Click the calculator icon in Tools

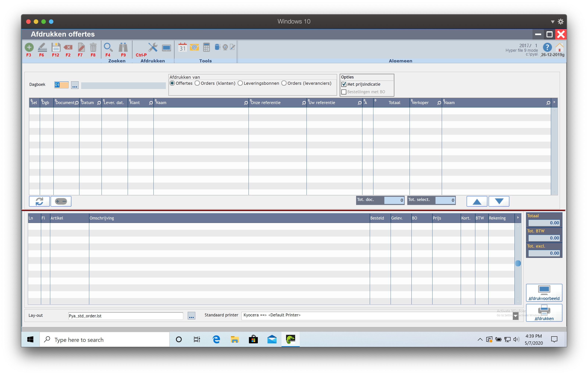tap(206, 47)
